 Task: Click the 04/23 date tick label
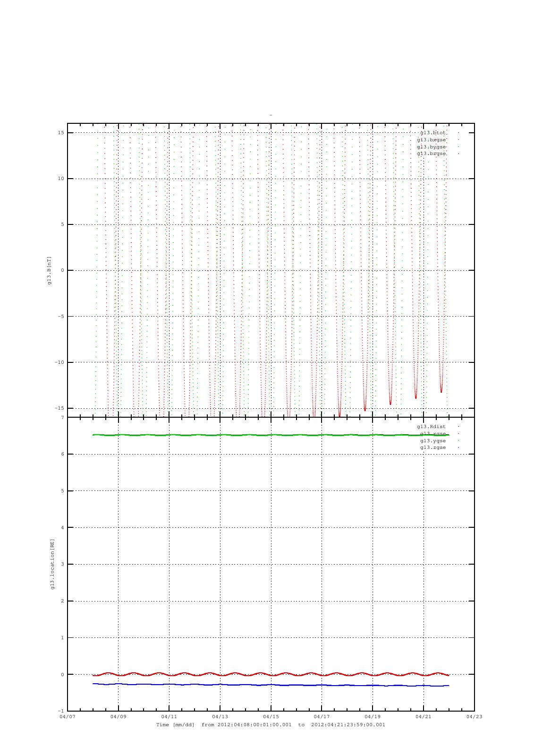pos(474,717)
